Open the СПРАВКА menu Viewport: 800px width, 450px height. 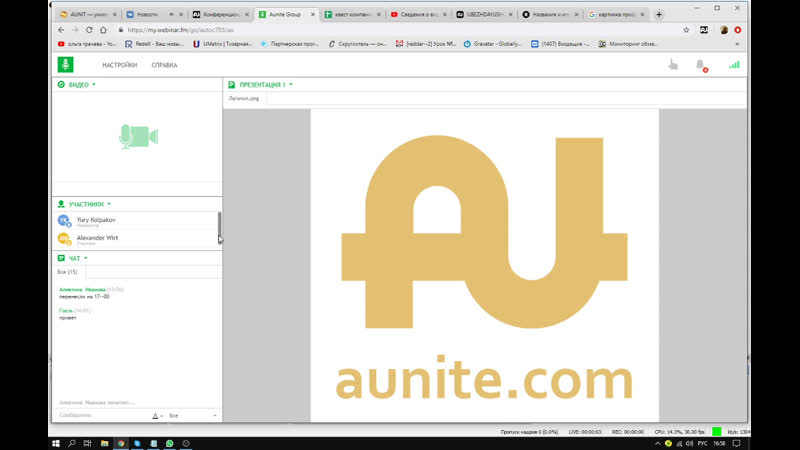coord(164,65)
